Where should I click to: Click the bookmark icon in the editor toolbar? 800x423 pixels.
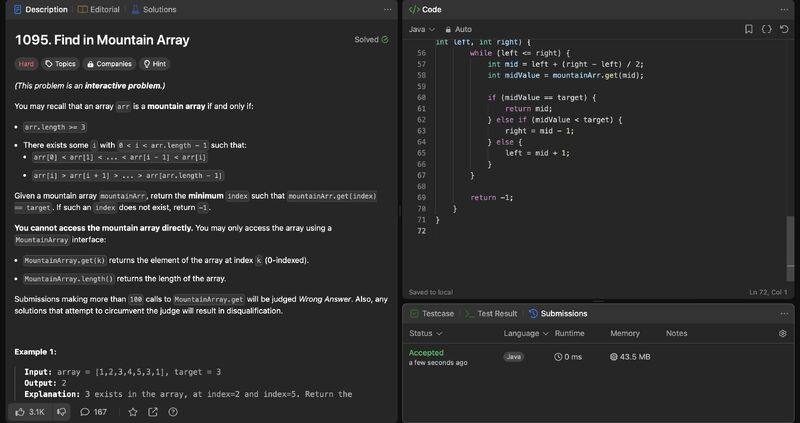click(748, 29)
